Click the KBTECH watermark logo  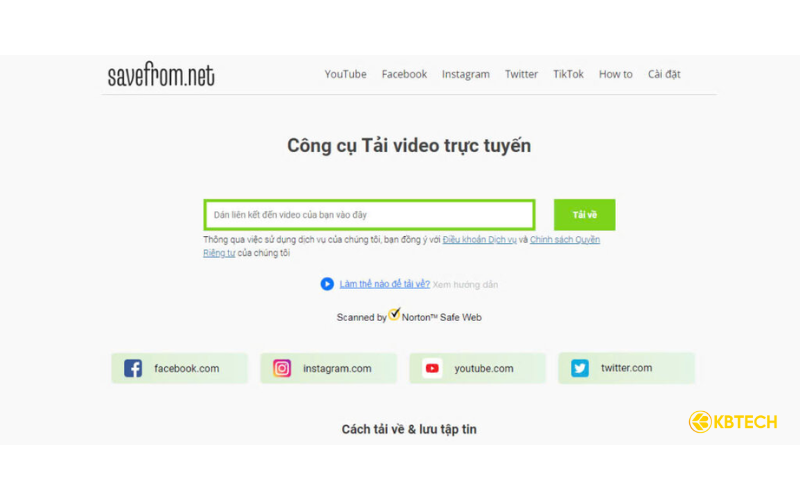pos(733,422)
